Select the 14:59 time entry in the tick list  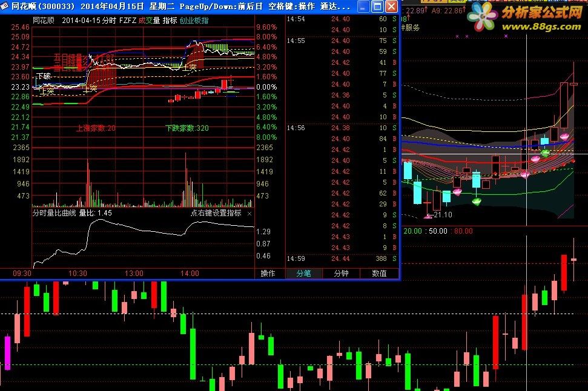click(296, 258)
